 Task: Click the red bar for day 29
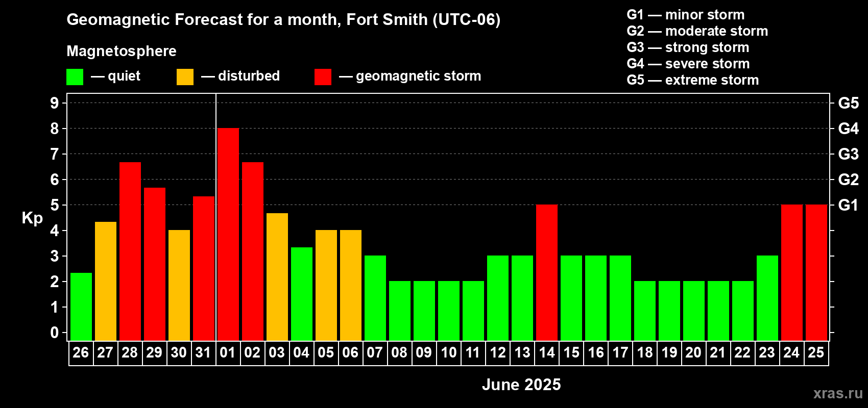[155, 264]
